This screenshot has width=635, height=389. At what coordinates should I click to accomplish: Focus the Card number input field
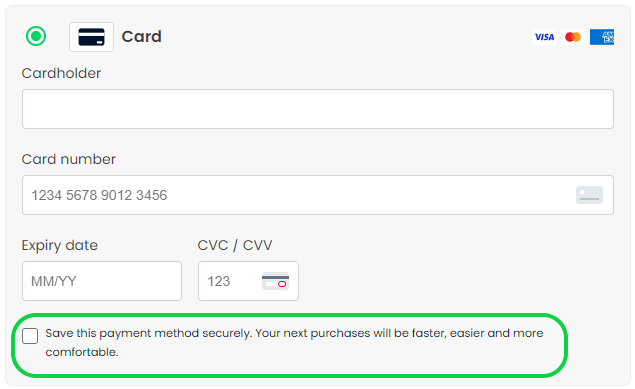tap(318, 195)
